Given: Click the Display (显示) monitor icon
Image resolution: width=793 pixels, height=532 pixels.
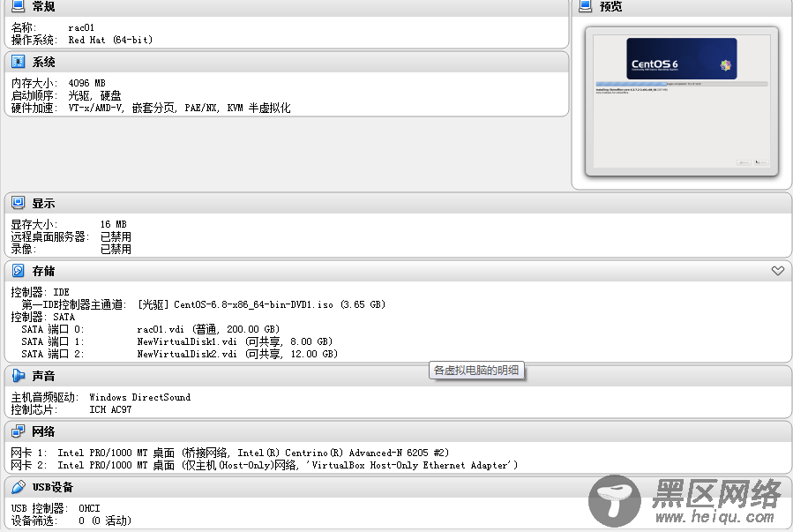Looking at the screenshot, I should [x=18, y=203].
